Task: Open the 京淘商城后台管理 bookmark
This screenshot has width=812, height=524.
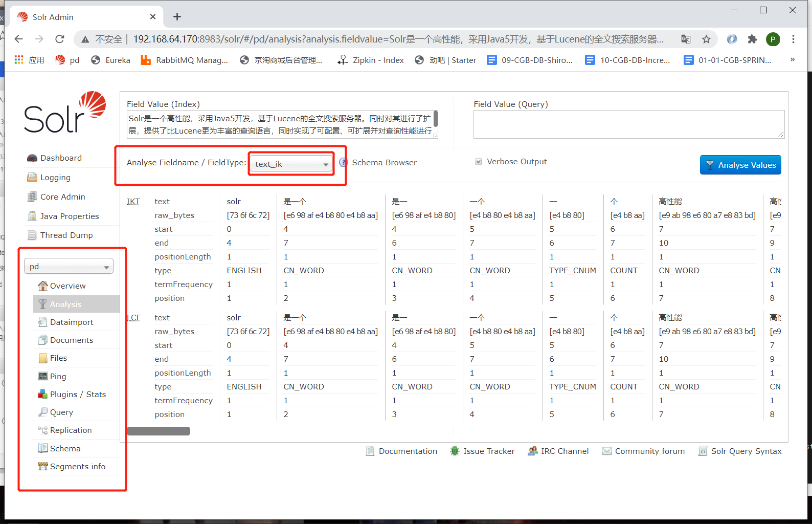Action: point(281,60)
